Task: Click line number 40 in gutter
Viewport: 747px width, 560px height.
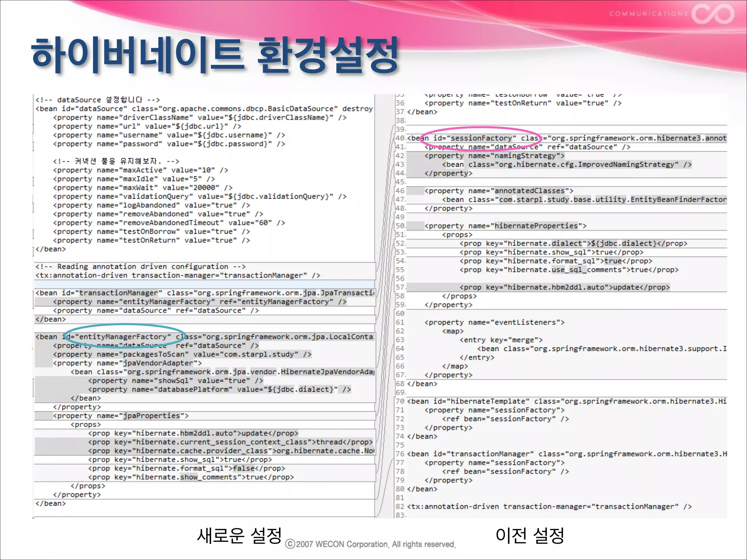Action: [400, 138]
